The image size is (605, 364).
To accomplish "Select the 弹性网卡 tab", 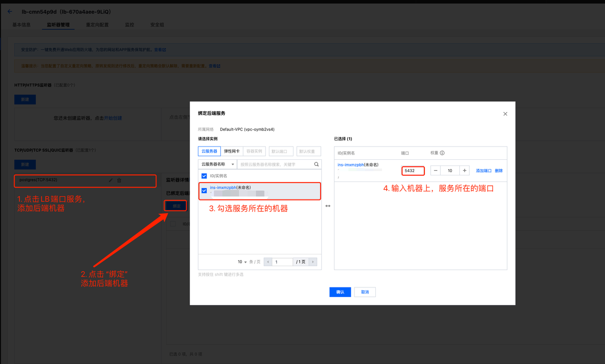I will [x=232, y=151].
